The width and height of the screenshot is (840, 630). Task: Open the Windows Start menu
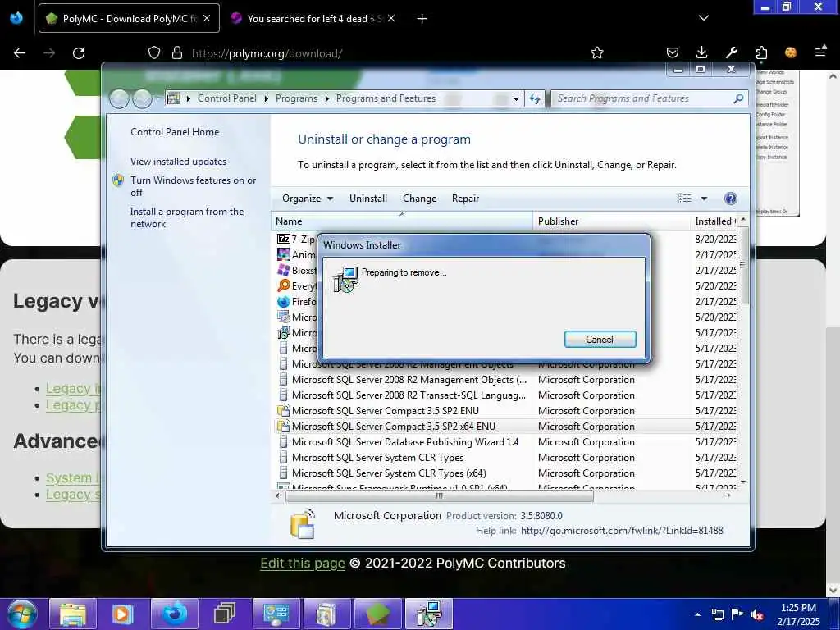(x=22, y=614)
